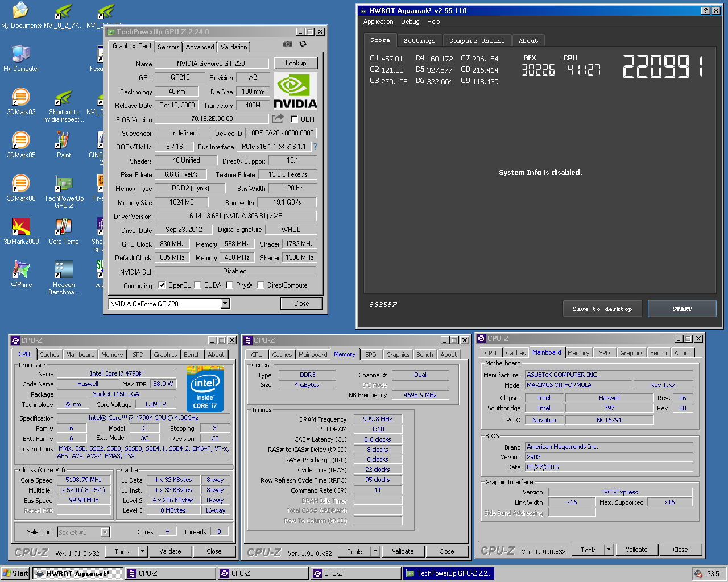728x582 pixels.
Task: Launch 3DMark05 desktop shortcut
Action: (x=21, y=145)
